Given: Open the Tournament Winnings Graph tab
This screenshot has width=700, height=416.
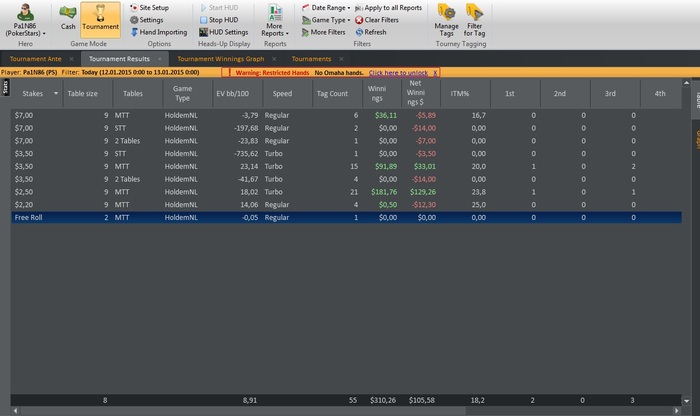Looking at the screenshot, I should click(221, 59).
